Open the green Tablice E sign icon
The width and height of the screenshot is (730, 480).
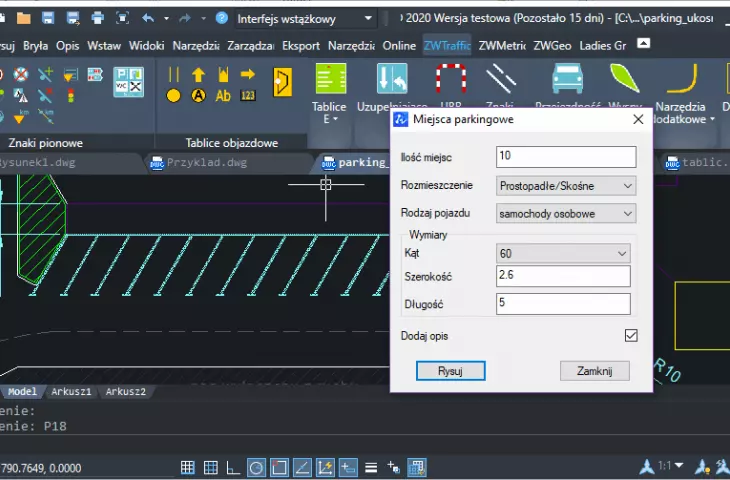[331, 79]
